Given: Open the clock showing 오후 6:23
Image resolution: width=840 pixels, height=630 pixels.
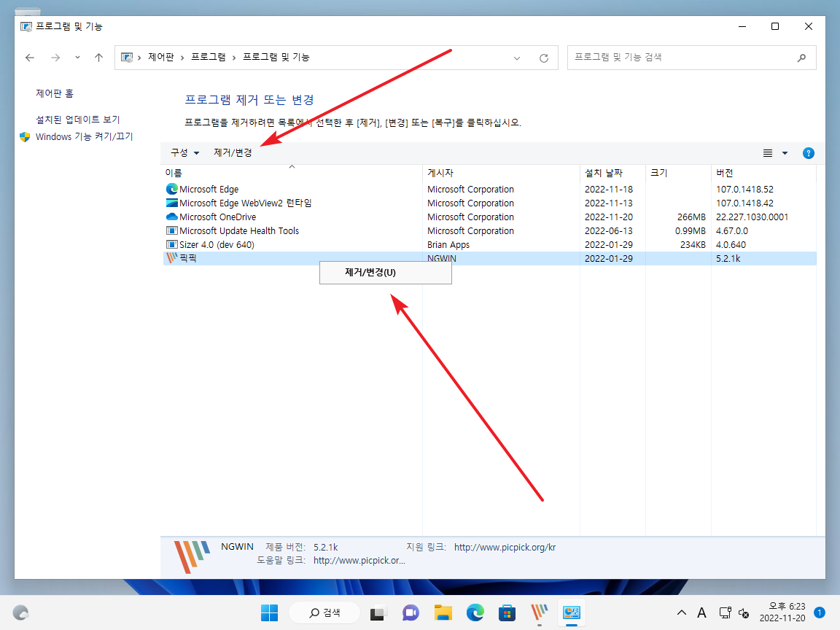Looking at the screenshot, I should point(782,612).
